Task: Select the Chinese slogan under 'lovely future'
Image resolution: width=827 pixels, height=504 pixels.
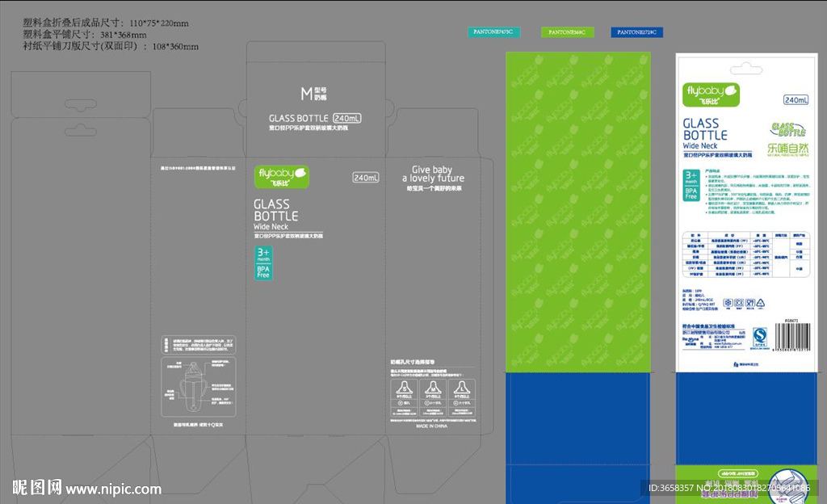Action: [x=434, y=188]
